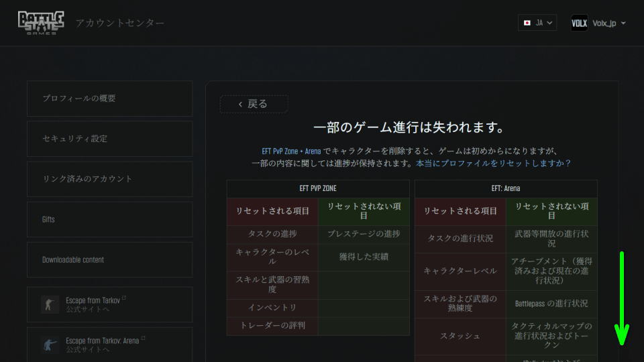Viewport: 644px width, 362px height.
Task: Click the アチーブメント cell in the EFT: Arena table
Action: [x=551, y=271]
